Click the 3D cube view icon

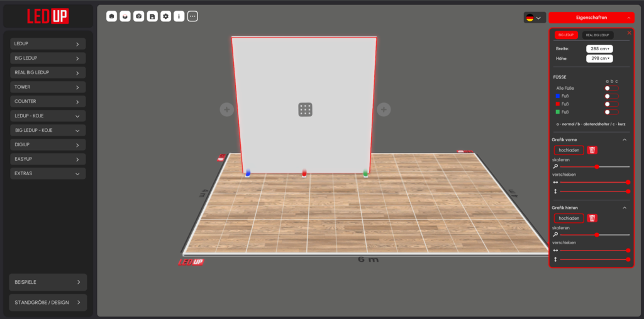(125, 16)
